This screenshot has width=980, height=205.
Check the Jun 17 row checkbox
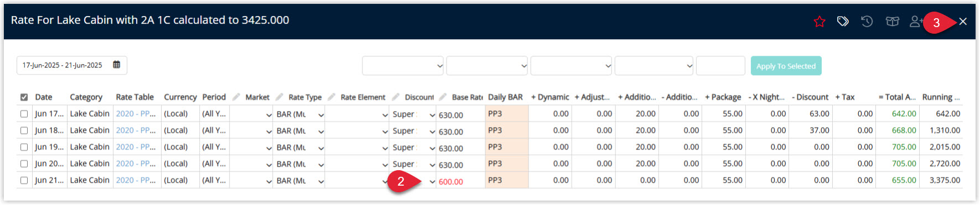(x=24, y=114)
